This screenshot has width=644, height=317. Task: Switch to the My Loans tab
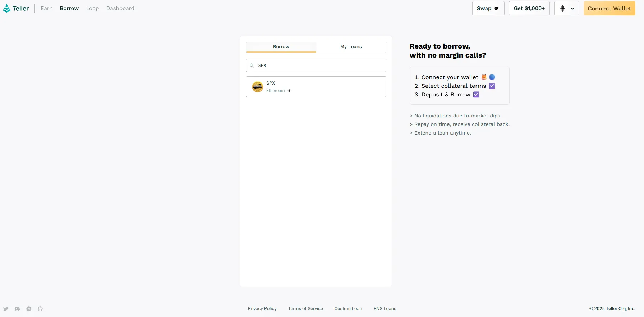click(351, 47)
